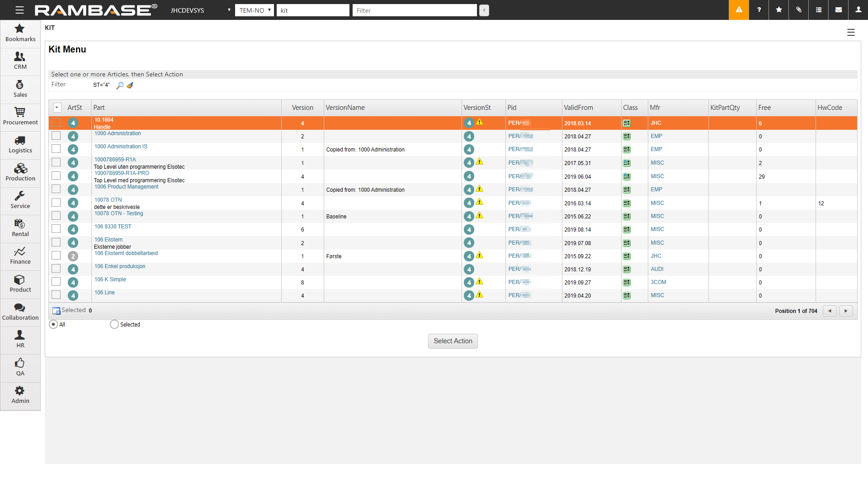The image size is (868, 478).
Task: Check the box for 106 Line row
Action: coord(56,295)
